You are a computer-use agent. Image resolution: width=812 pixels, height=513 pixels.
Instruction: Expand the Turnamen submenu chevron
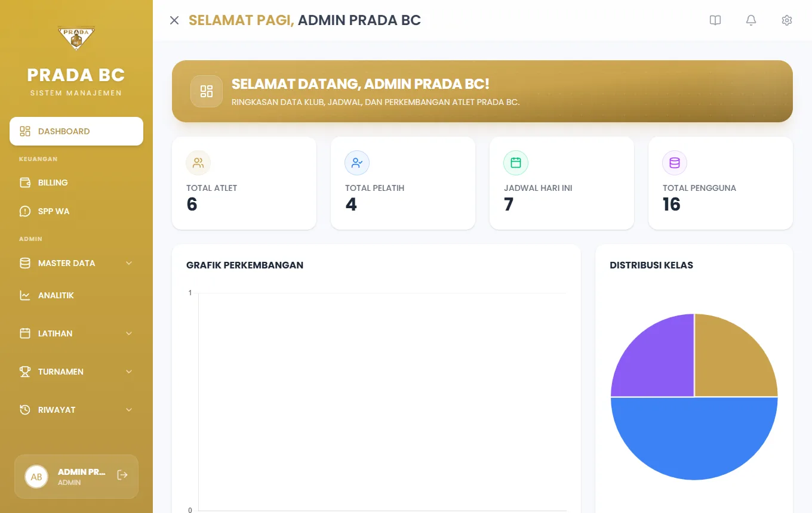point(129,372)
